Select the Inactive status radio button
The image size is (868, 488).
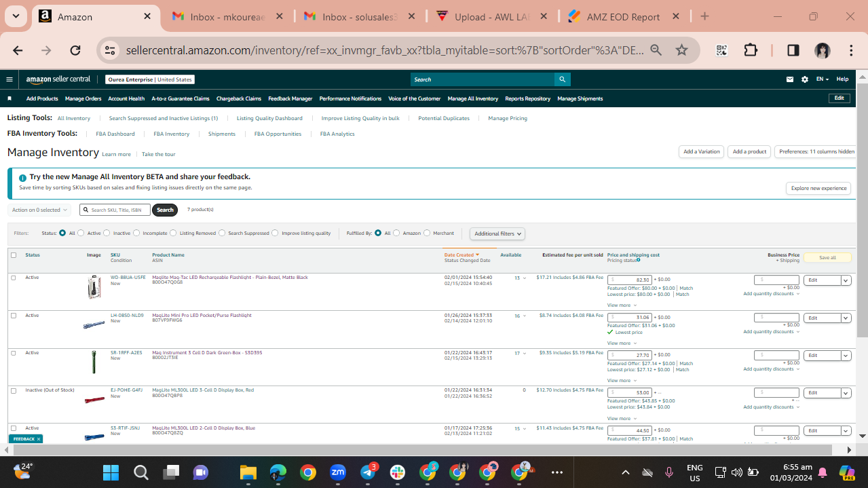point(107,233)
